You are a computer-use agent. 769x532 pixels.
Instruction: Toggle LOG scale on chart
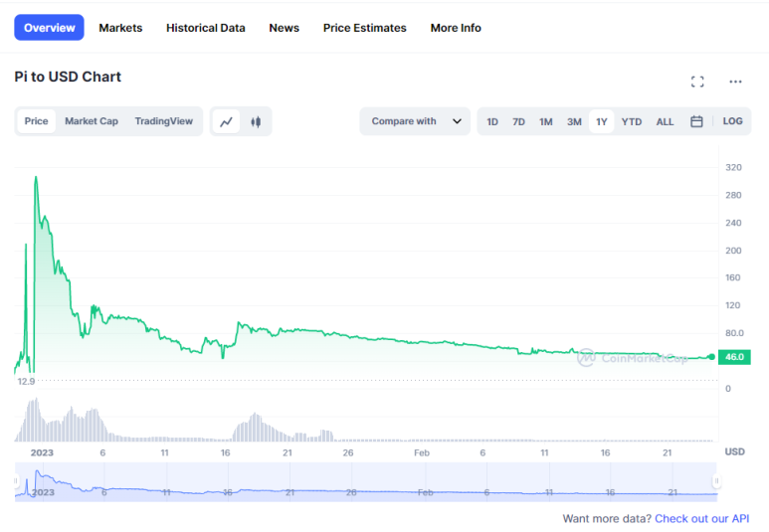point(732,121)
